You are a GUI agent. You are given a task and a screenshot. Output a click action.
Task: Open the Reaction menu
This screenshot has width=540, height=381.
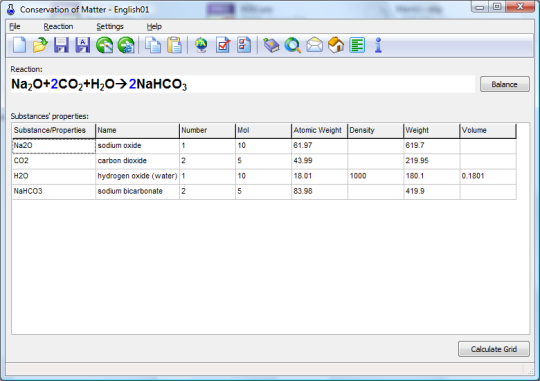(58, 27)
